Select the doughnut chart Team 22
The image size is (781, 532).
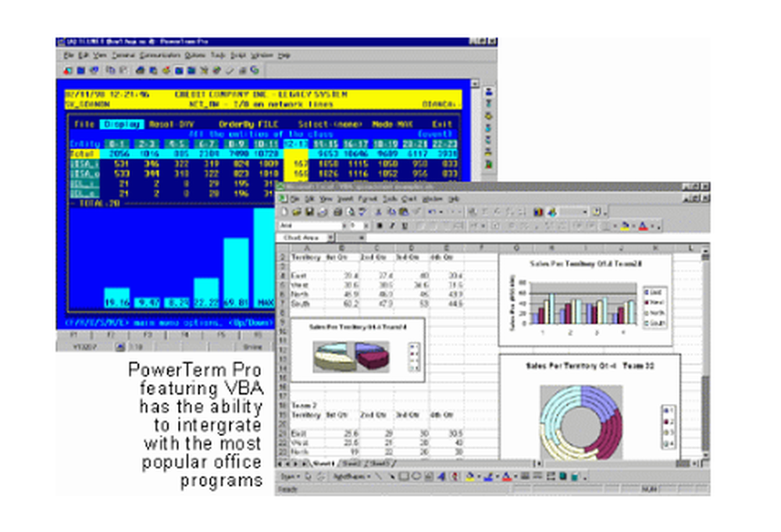click(590, 408)
